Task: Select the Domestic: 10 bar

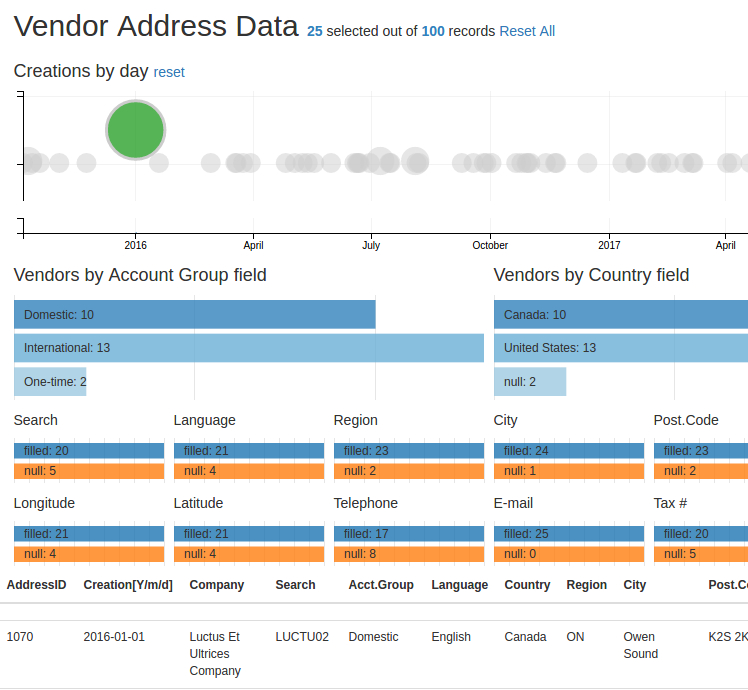Action: click(194, 315)
